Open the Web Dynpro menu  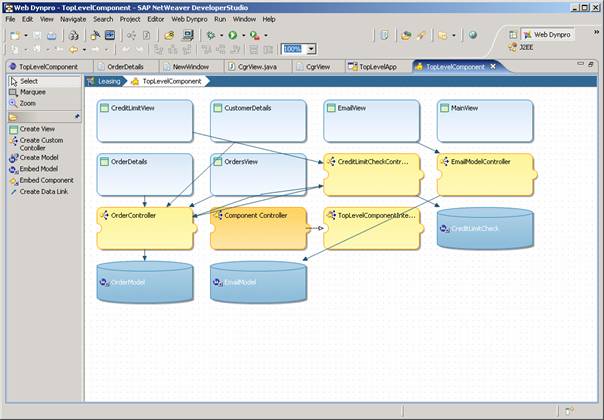tap(188, 19)
